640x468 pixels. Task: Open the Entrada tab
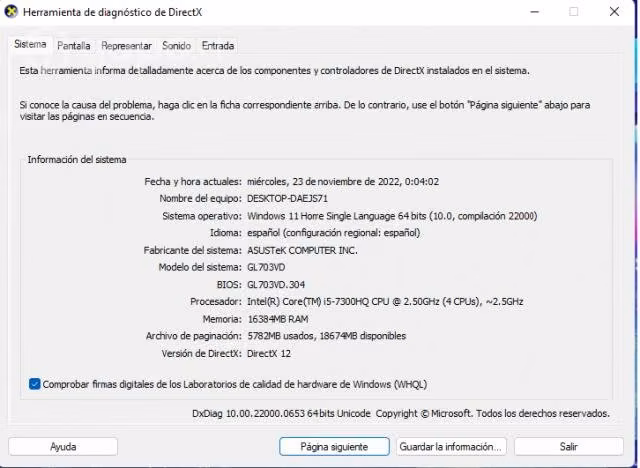pos(218,46)
